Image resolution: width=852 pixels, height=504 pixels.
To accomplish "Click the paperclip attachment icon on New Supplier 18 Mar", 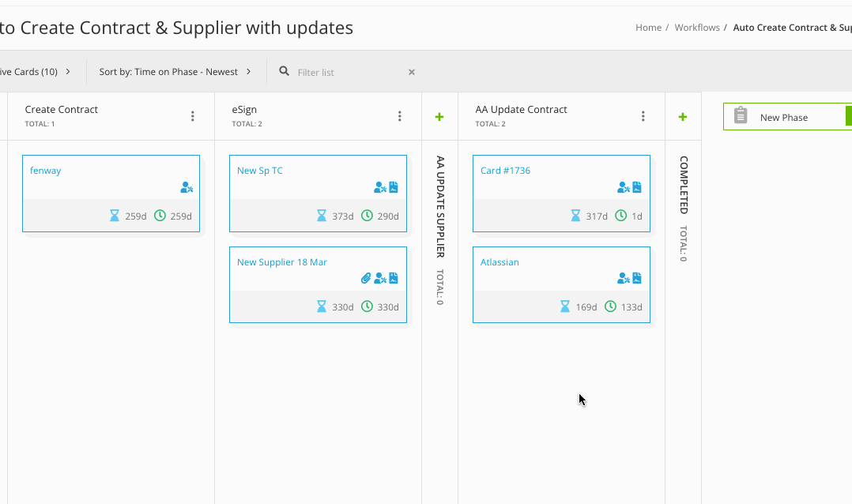I will tap(366, 279).
